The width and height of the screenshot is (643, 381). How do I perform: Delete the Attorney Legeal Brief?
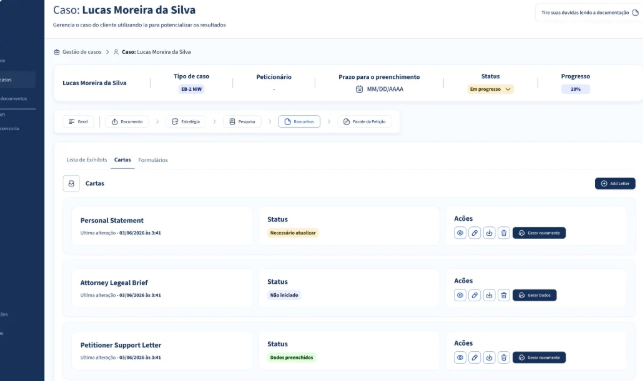pos(504,295)
